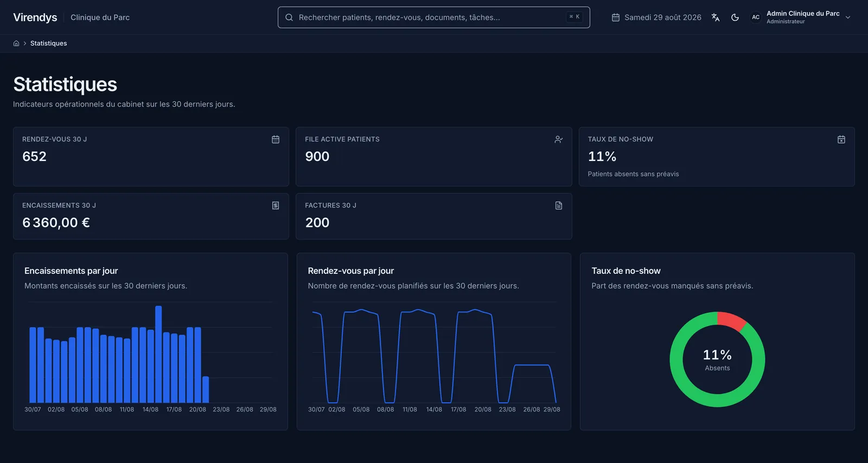Click the Clinique du Parc name

pyautogui.click(x=100, y=17)
